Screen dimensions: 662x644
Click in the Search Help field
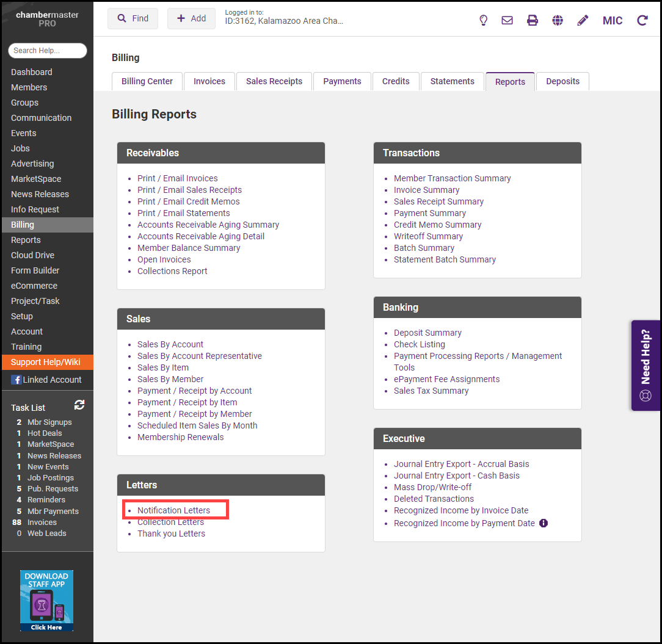48,51
